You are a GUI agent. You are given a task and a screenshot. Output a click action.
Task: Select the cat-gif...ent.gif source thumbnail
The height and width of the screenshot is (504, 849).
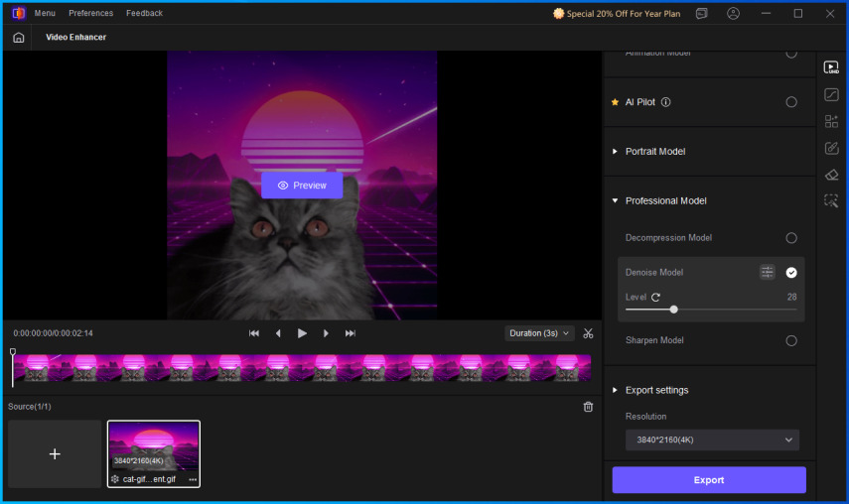(x=154, y=454)
